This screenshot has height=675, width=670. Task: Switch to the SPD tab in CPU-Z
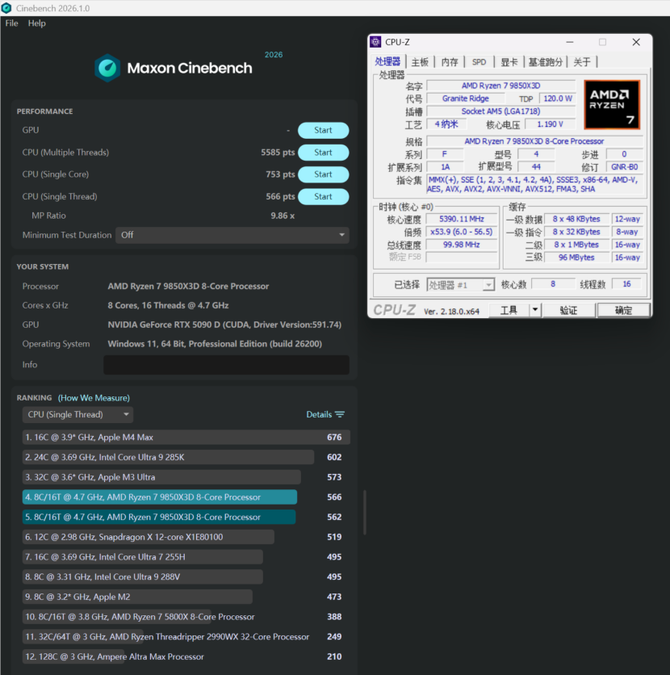click(x=479, y=62)
